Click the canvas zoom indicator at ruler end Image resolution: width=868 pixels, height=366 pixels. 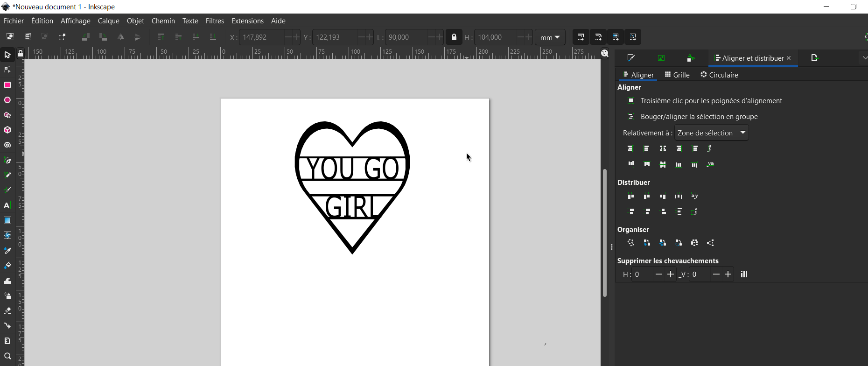click(x=605, y=54)
